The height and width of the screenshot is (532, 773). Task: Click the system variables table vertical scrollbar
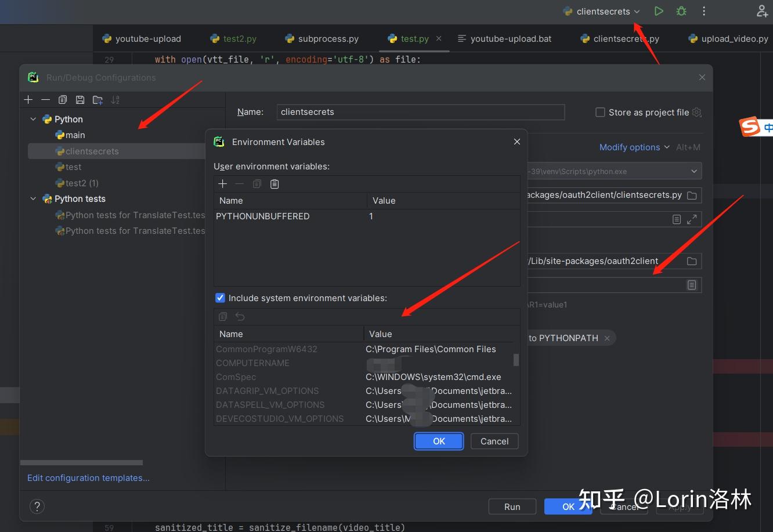pos(516,360)
